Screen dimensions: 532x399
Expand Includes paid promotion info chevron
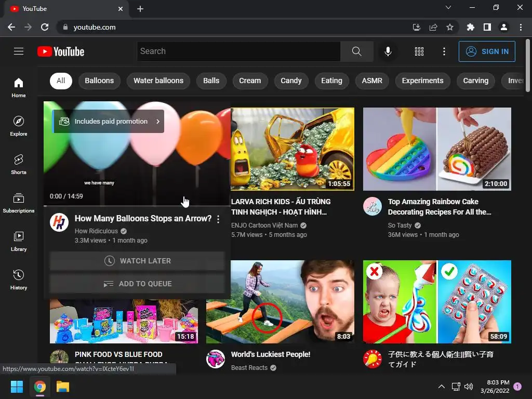pos(158,122)
